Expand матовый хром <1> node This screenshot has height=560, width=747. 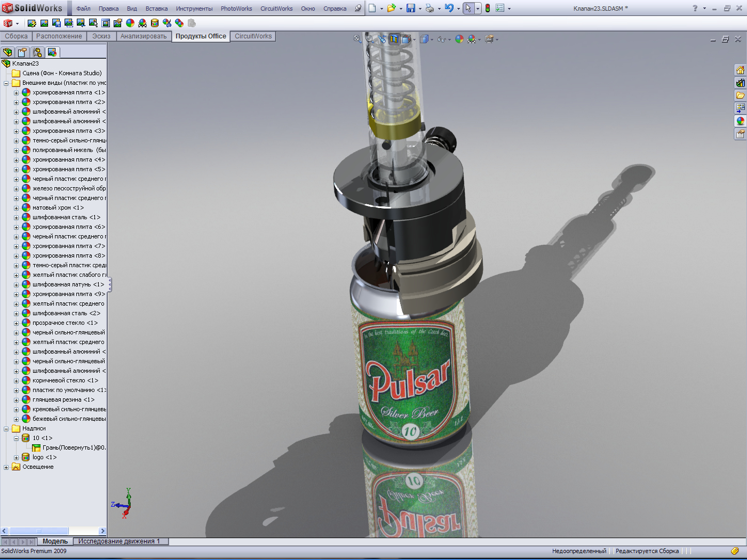click(x=16, y=208)
